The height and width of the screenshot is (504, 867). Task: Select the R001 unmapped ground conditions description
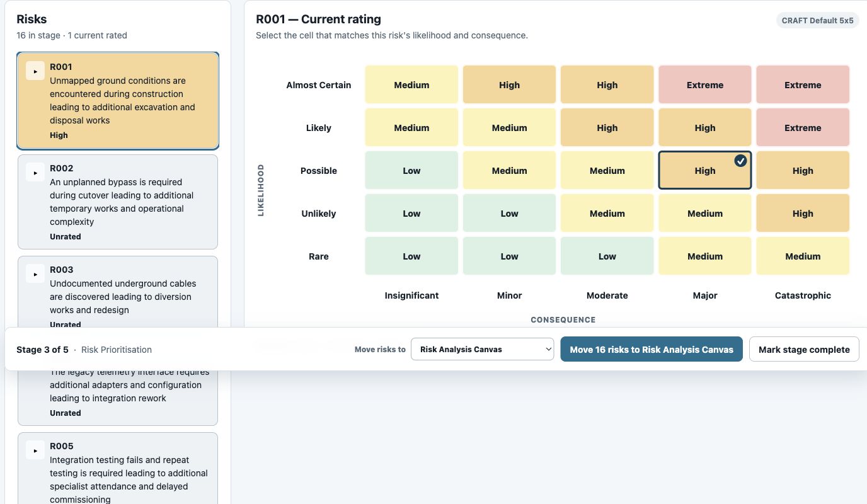(122, 100)
